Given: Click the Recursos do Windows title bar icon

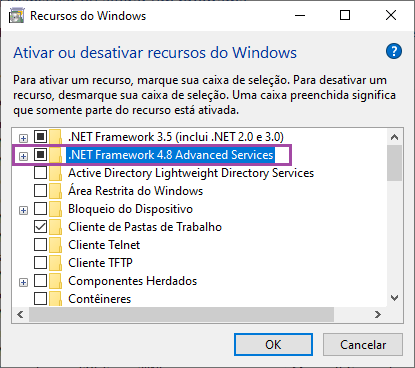Looking at the screenshot, I should pos(16,16).
